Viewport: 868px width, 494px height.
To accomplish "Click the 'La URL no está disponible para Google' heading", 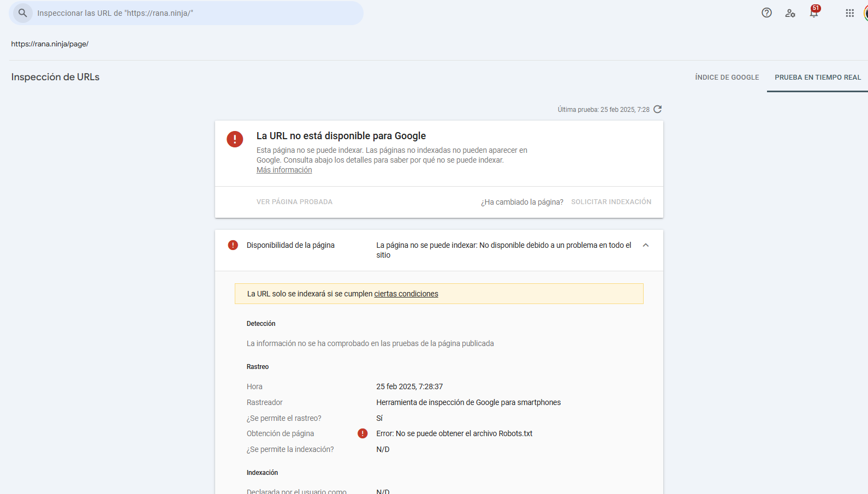I will point(341,136).
